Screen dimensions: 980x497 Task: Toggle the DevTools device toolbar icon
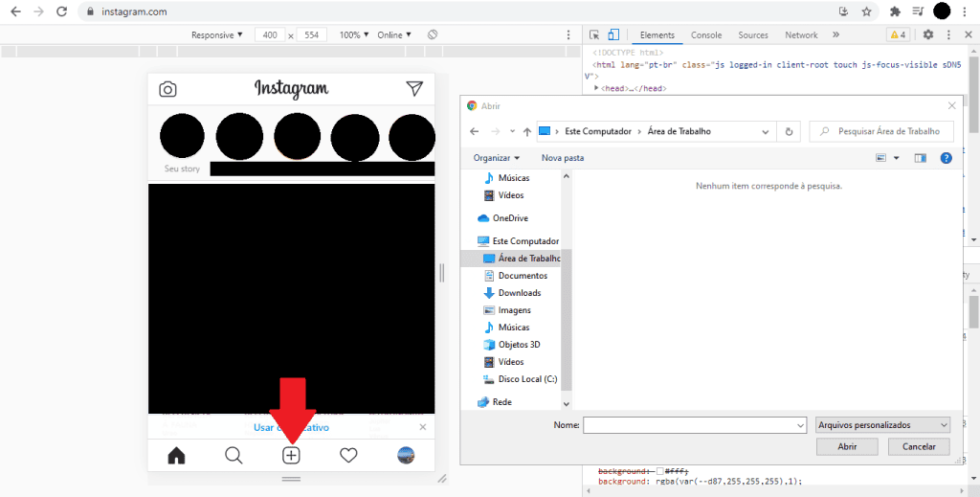click(x=613, y=35)
